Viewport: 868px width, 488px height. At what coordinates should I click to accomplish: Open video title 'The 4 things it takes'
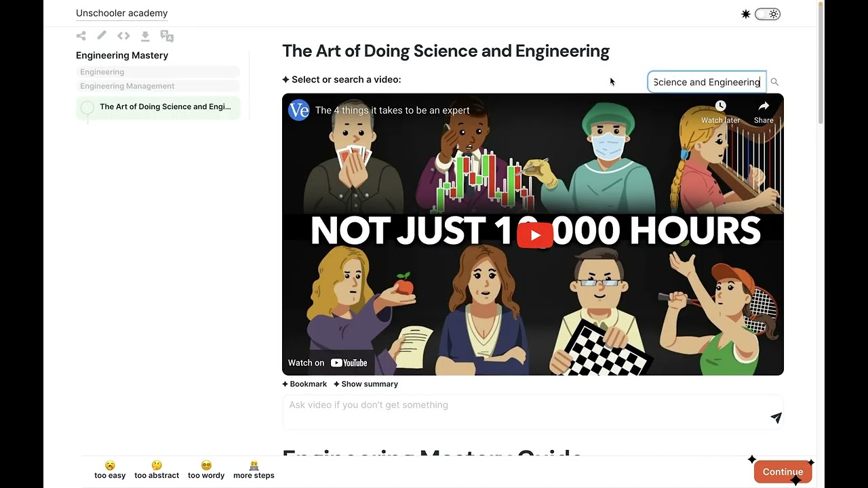point(393,110)
